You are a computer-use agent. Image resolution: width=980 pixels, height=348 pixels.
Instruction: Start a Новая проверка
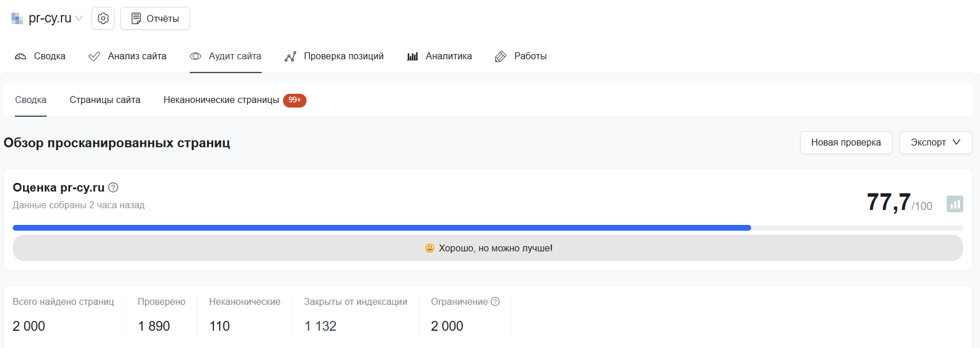click(x=846, y=142)
